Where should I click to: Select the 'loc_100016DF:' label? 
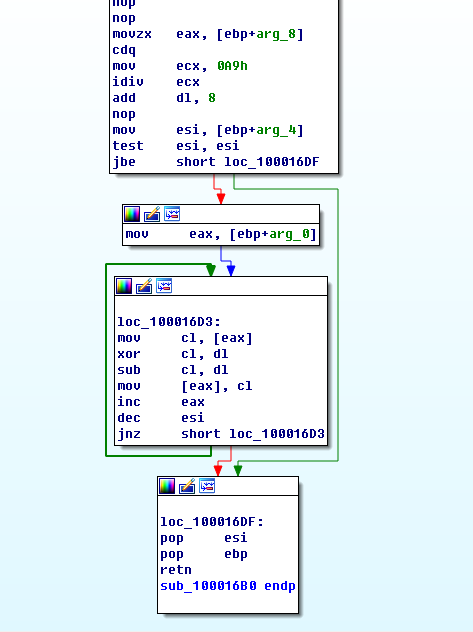pyautogui.click(x=212, y=522)
